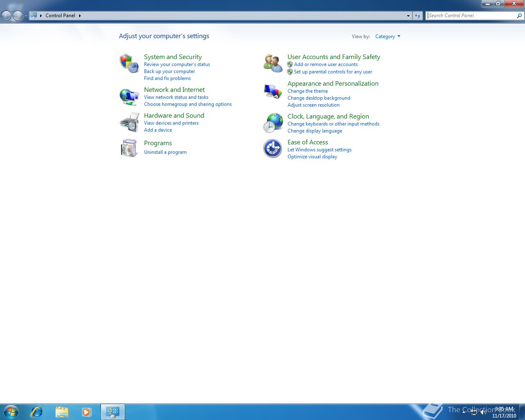Open Programs using its software box icon
The height and width of the screenshot is (420, 525).
click(x=129, y=148)
